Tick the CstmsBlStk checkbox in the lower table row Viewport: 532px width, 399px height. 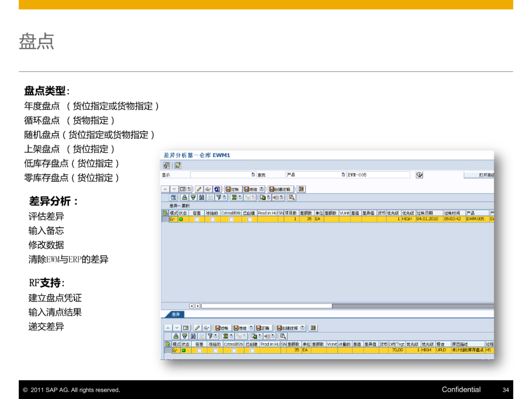coord(234,351)
